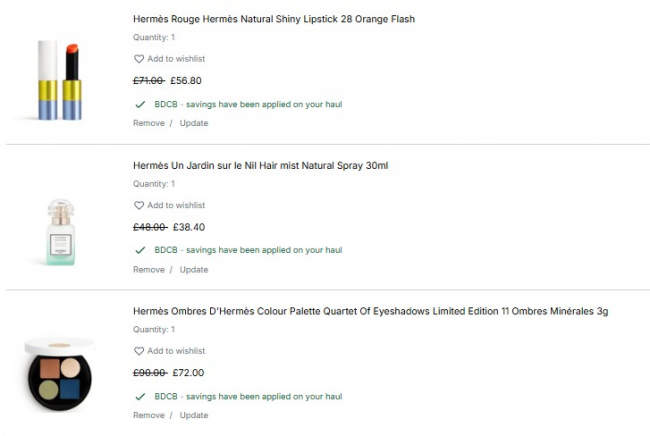Click the heart icon for Orange Flash lipstick
This screenshot has width=650, height=436.
coord(139,59)
